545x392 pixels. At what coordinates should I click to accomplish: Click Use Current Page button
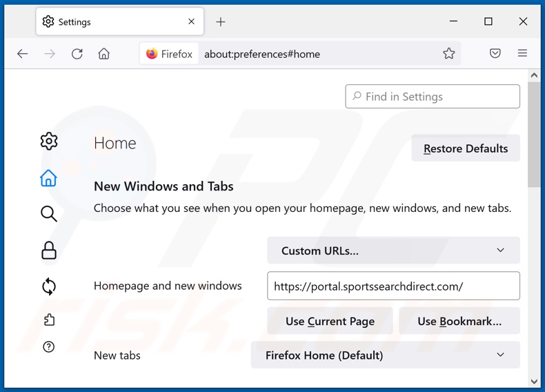pos(330,321)
